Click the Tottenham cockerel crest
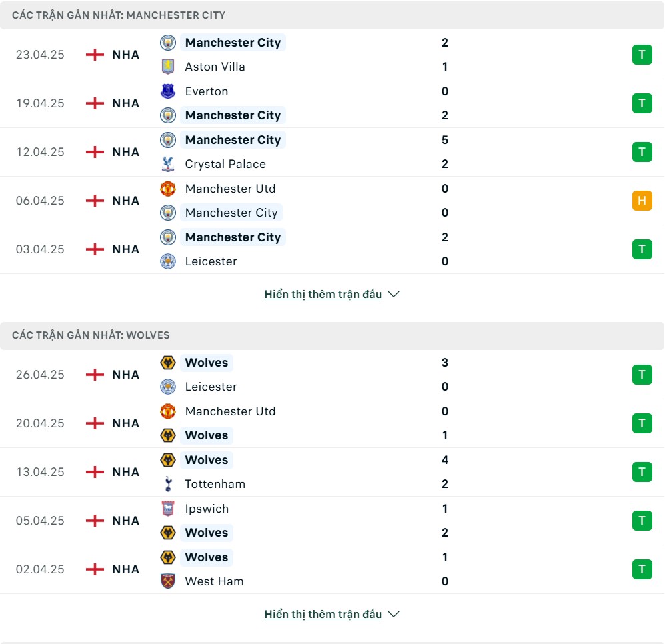This screenshot has height=644, width=665. (x=168, y=484)
